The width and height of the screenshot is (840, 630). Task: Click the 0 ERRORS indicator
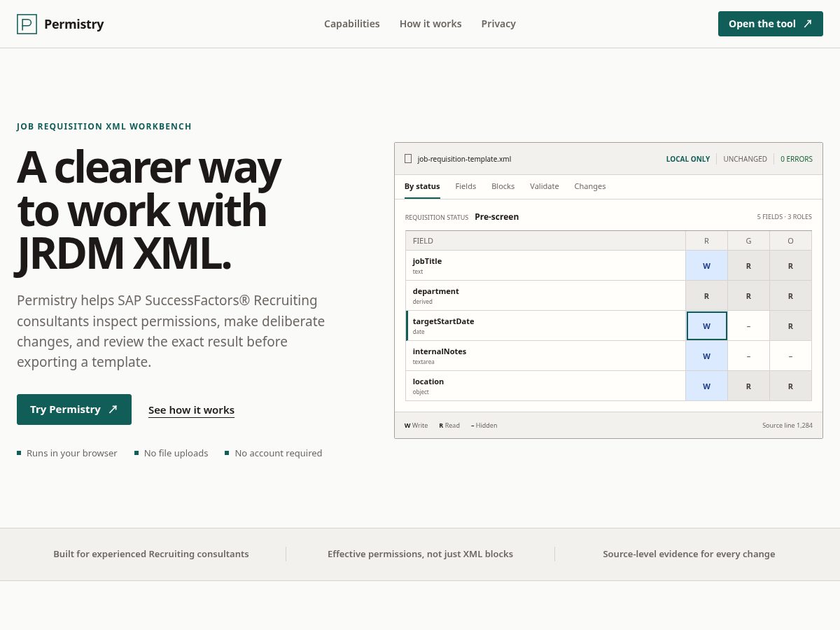pos(797,159)
